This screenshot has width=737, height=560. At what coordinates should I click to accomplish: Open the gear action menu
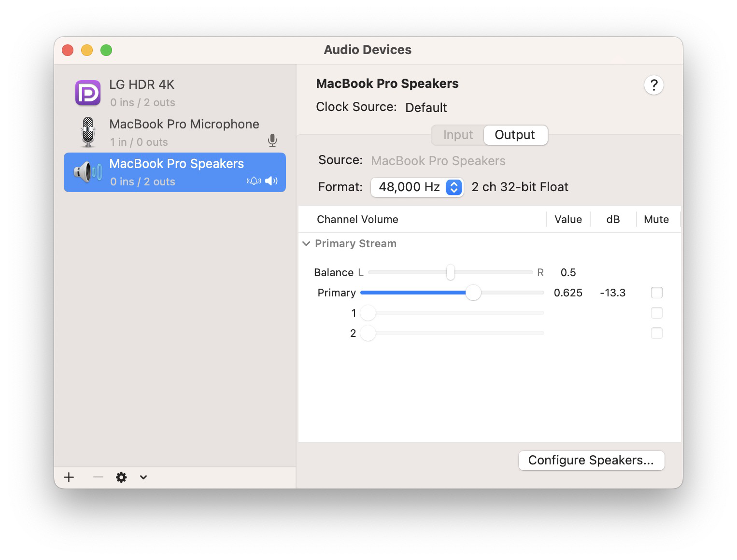pyautogui.click(x=121, y=477)
